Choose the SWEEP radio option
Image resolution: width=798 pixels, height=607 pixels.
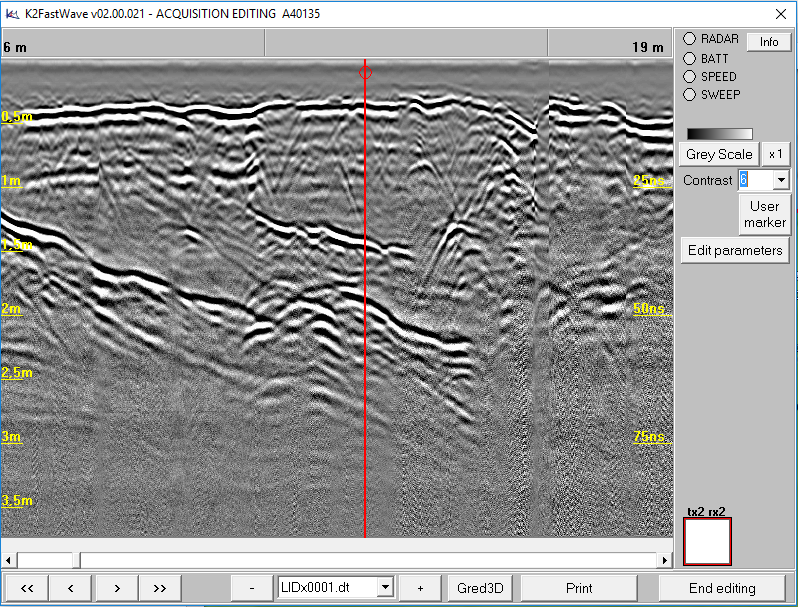pyautogui.click(x=689, y=94)
